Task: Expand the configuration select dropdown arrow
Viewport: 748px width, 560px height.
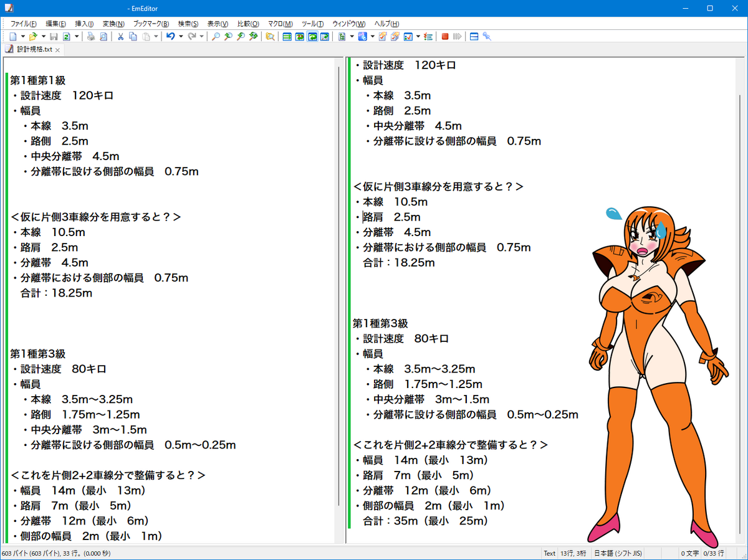Action: click(x=352, y=37)
